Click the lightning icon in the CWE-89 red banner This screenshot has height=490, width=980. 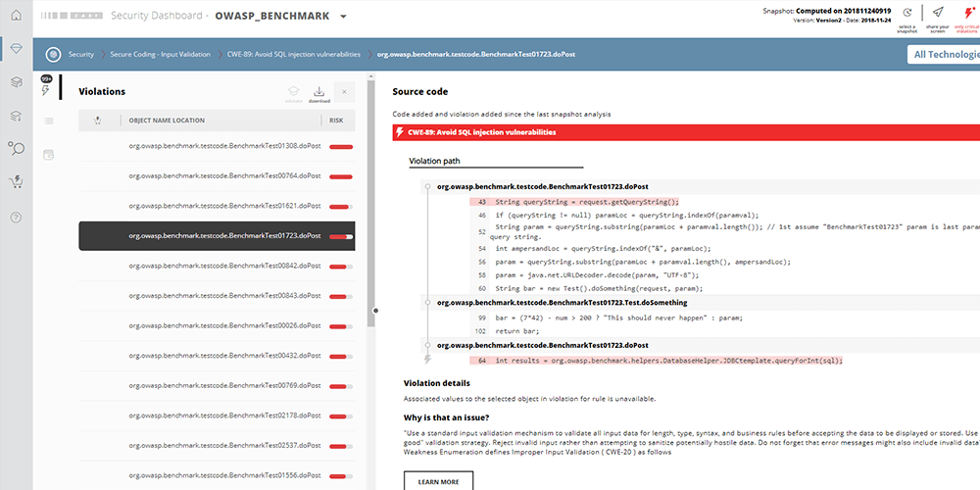(x=400, y=132)
